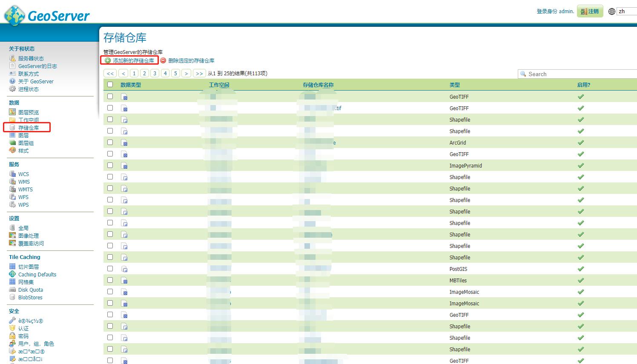Click the WFS service icon
This screenshot has width=637, height=364.
click(12, 197)
